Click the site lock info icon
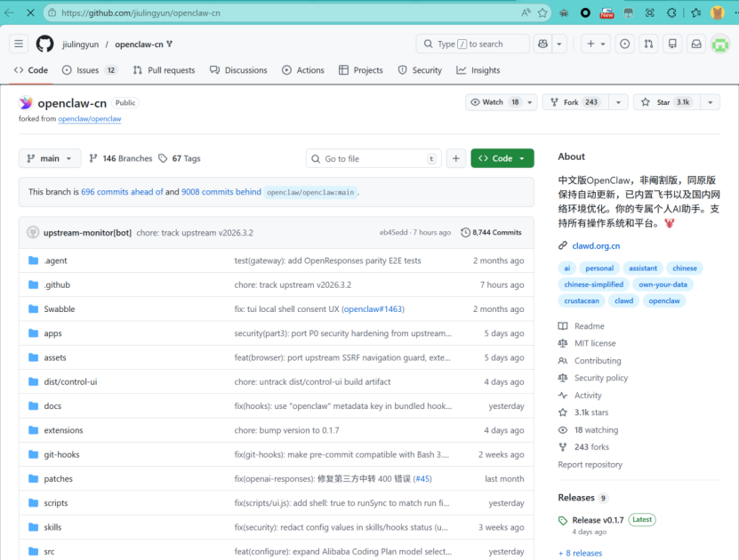This screenshot has height=560, width=739. 52,12
